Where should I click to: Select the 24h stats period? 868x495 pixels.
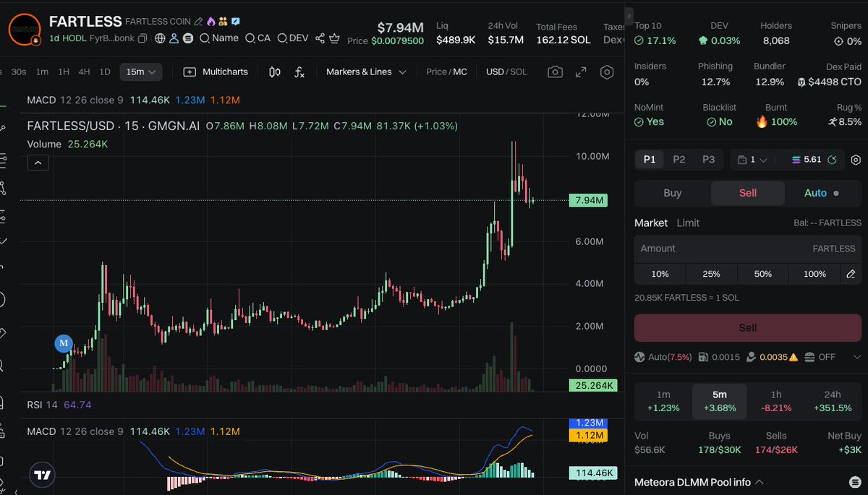[x=833, y=401]
